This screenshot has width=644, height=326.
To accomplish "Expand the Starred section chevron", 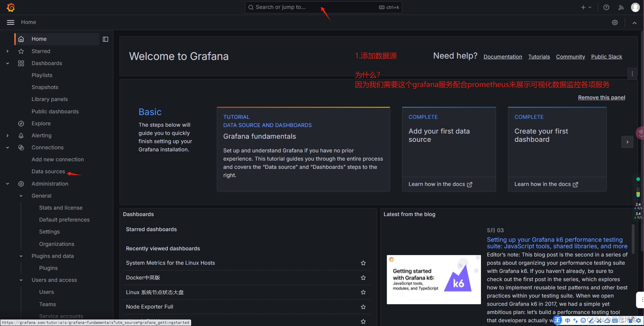I will pos(8,51).
